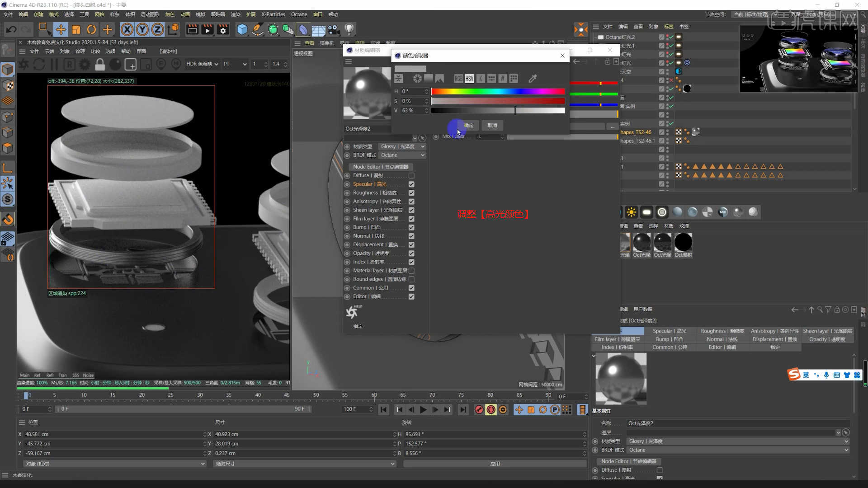Select the Oct漫射 material thumbnail
868x488 pixels.
[683, 243]
